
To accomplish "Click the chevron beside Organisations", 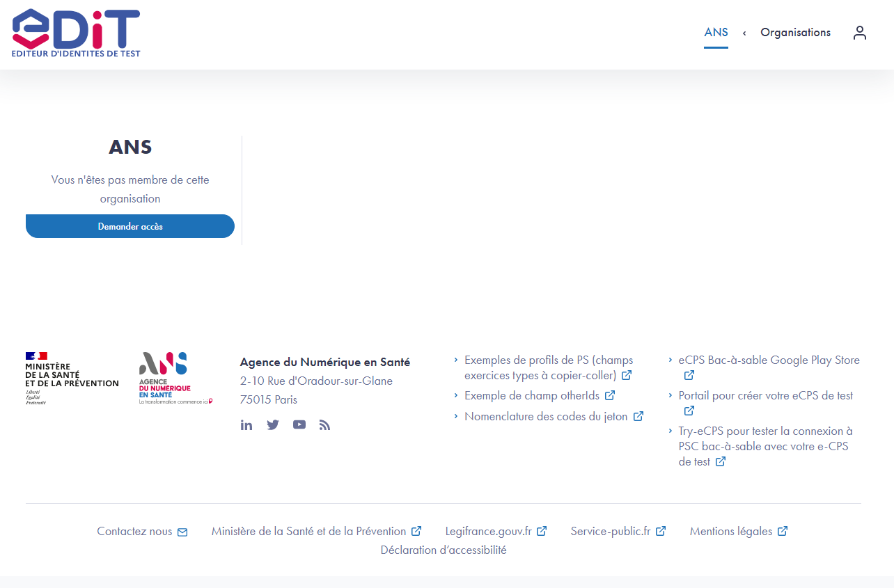I will [x=744, y=33].
